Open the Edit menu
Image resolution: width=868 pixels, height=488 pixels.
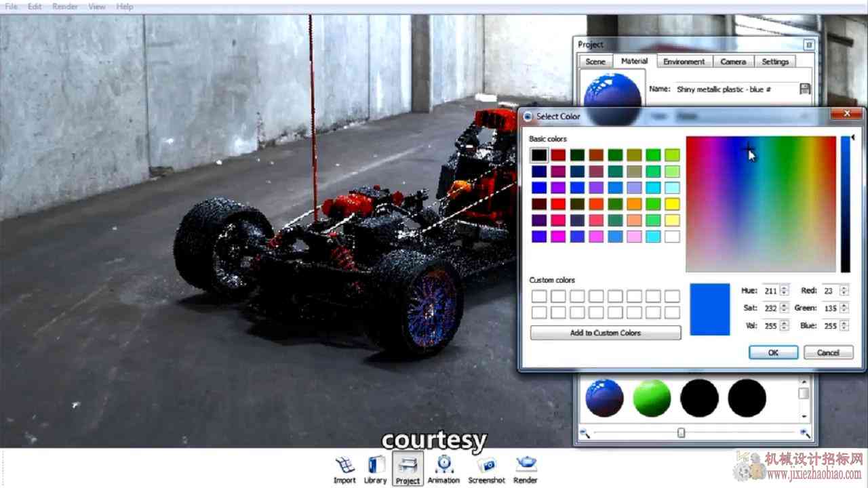[35, 6]
